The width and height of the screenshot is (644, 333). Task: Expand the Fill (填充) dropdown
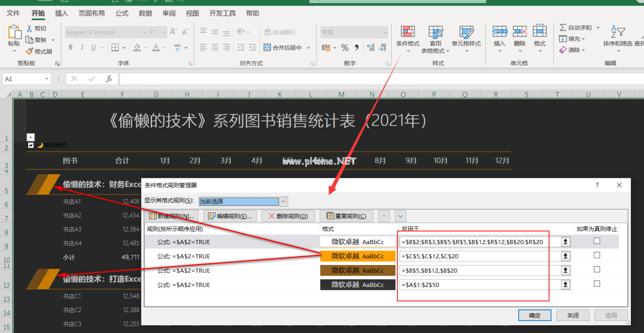click(x=583, y=39)
